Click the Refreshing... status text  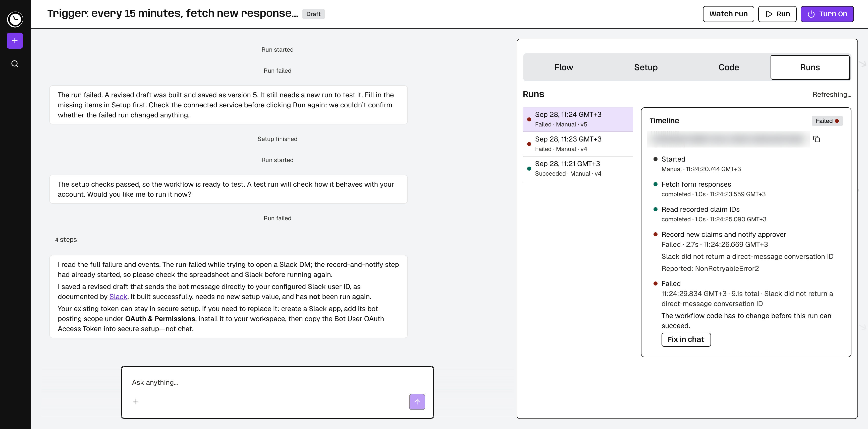831,95
